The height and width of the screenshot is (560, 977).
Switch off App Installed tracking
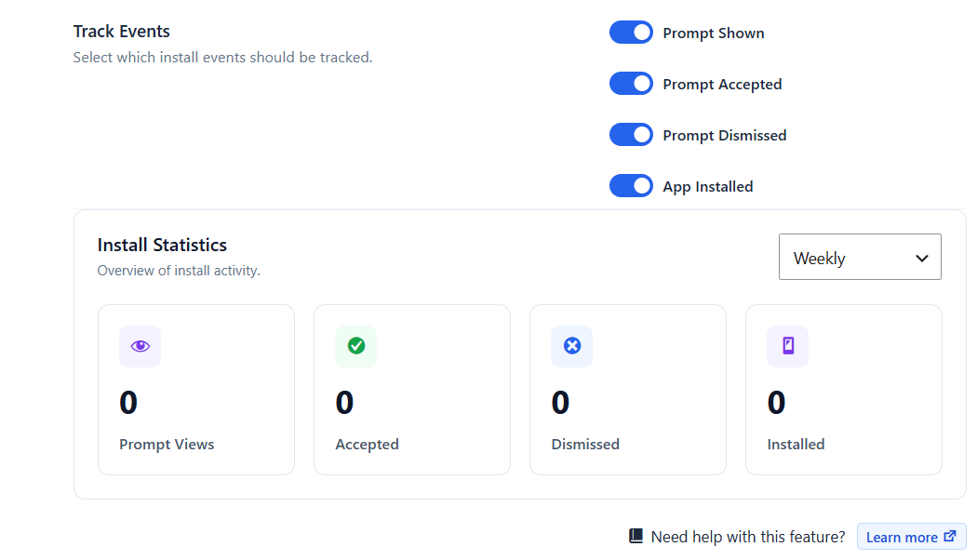(x=631, y=186)
